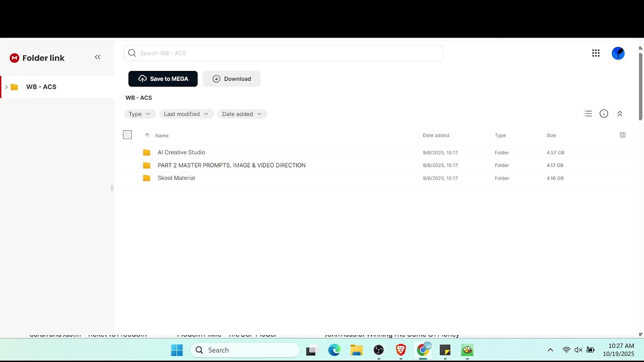644x362 pixels.
Task: Open the Date added filter dropdown
Action: pyautogui.click(x=242, y=114)
